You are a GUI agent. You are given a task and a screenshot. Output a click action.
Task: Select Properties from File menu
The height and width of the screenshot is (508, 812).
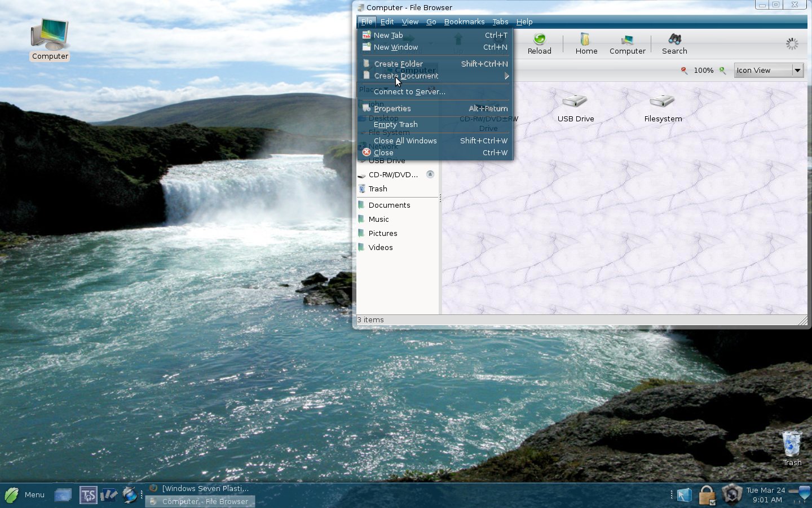click(x=435, y=108)
